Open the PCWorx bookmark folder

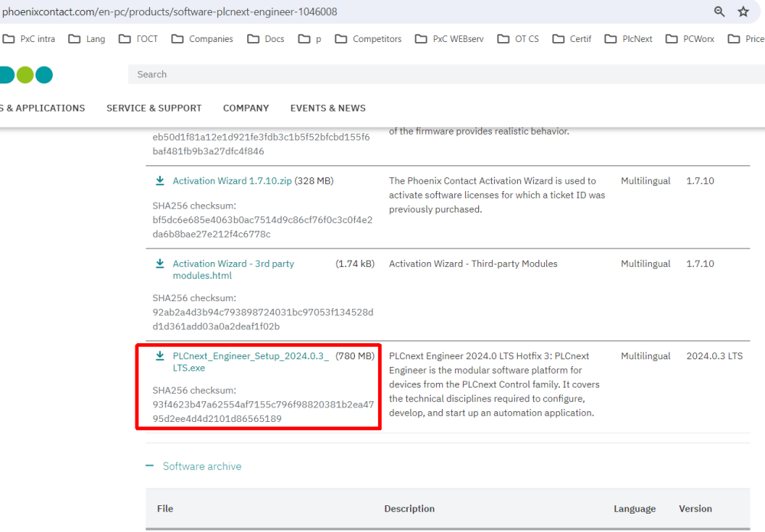click(690, 39)
